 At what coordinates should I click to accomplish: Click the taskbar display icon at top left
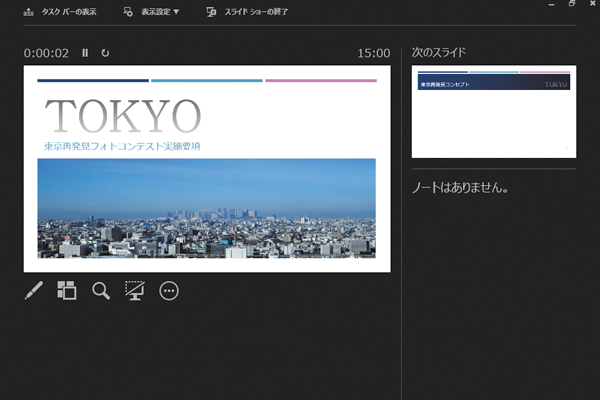point(29,12)
